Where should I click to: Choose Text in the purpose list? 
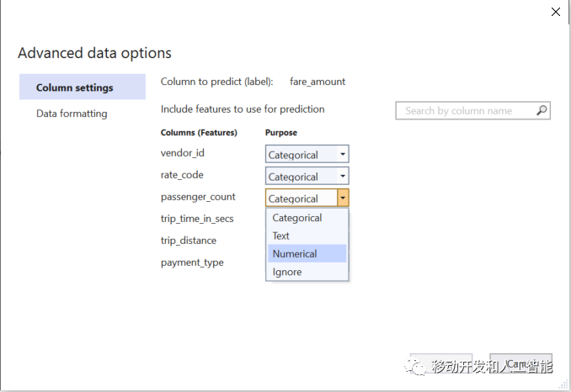pos(281,236)
